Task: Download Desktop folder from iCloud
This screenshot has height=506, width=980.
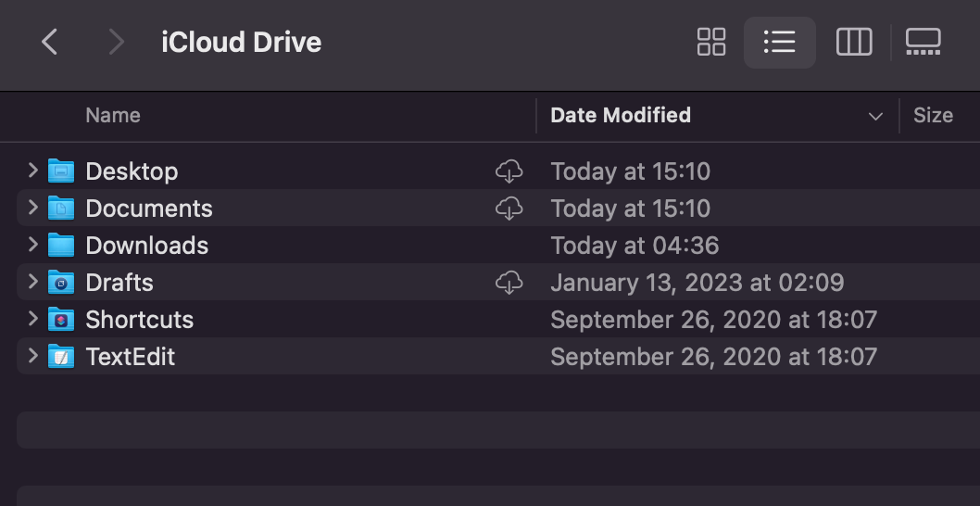Action: 509,171
